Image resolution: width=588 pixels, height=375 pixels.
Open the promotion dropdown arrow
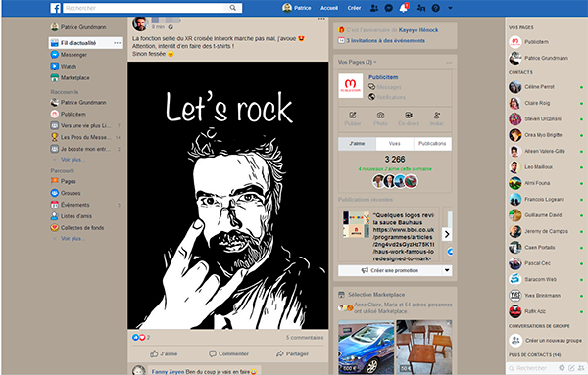[447, 270]
